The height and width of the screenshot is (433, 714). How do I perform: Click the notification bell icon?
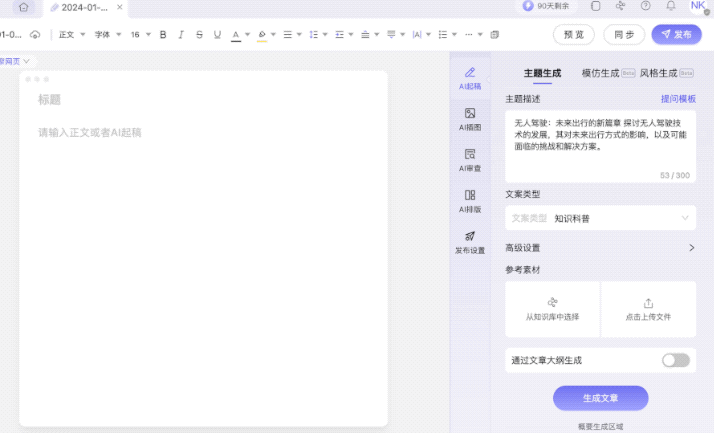(x=671, y=6)
